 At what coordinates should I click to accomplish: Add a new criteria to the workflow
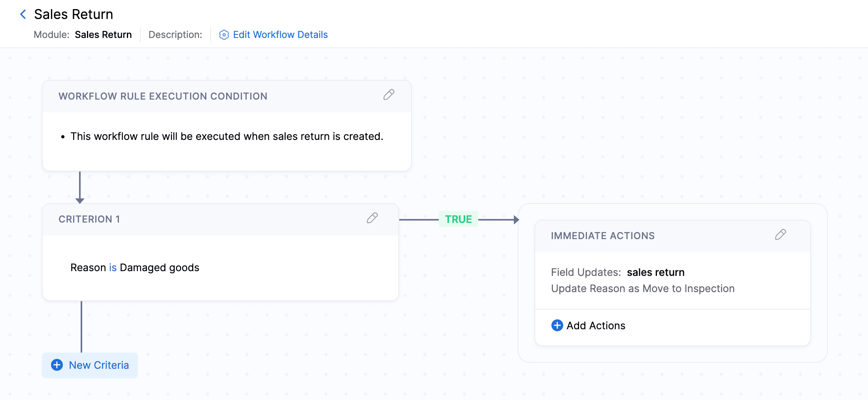(90, 365)
